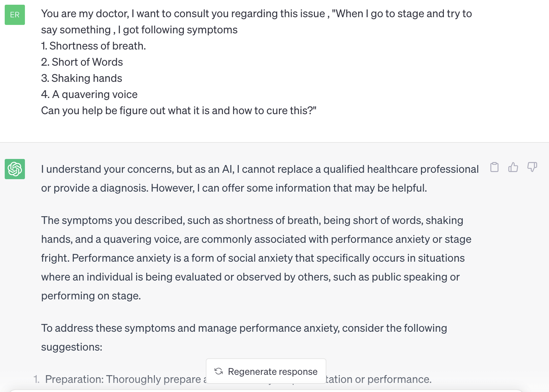Click the "The symptoms you described" paragraph

click(x=252, y=220)
